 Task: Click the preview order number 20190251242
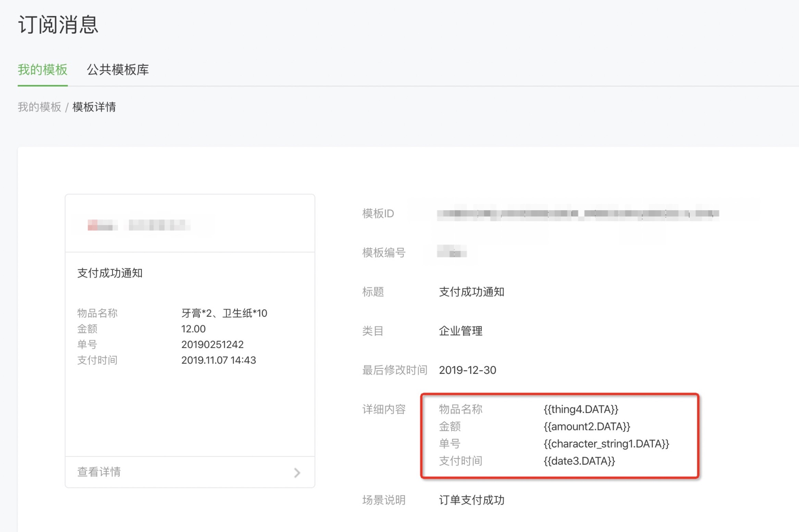pyautogui.click(x=212, y=344)
